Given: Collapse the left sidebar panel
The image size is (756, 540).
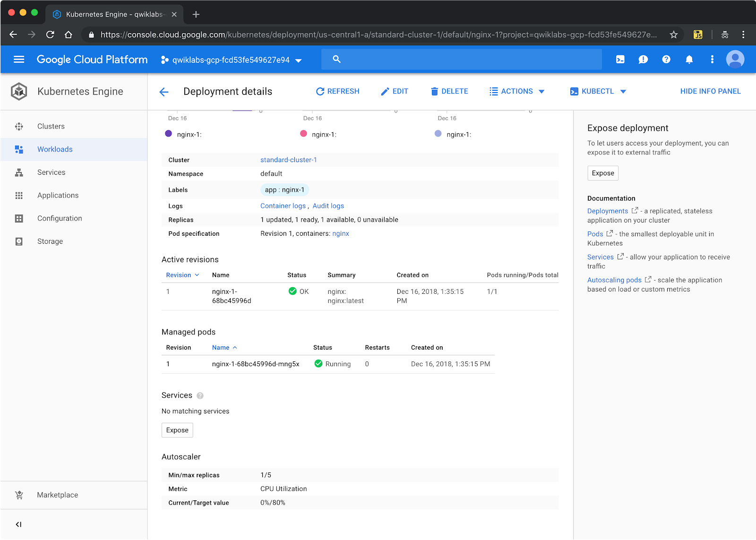Looking at the screenshot, I should pos(19,524).
